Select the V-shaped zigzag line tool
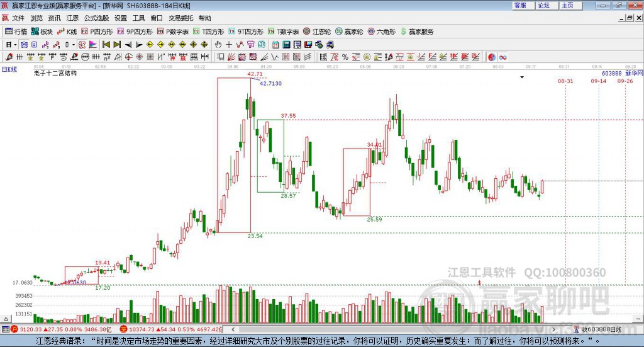644x347 pixels. pyautogui.click(x=275, y=57)
